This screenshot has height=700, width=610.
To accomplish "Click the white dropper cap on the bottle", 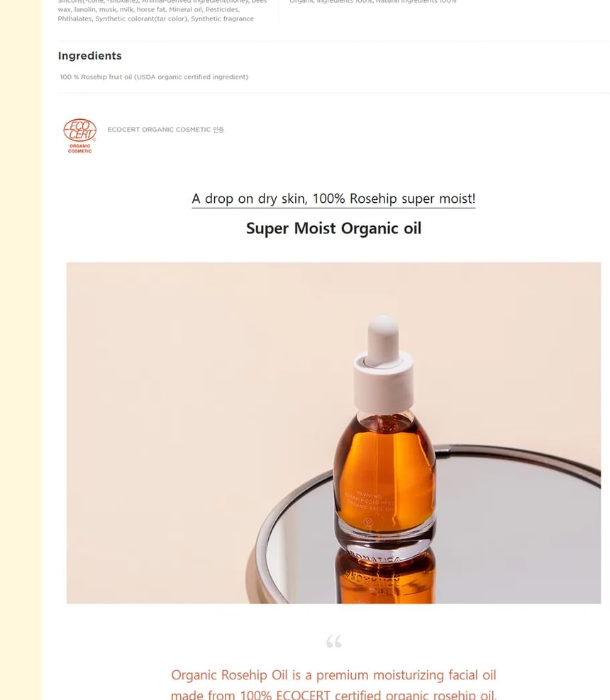I will [383, 365].
